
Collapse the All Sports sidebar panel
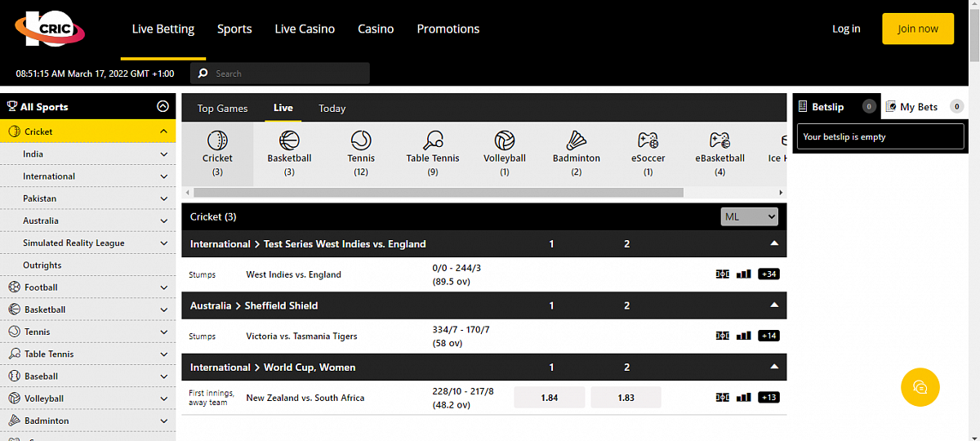(x=163, y=106)
